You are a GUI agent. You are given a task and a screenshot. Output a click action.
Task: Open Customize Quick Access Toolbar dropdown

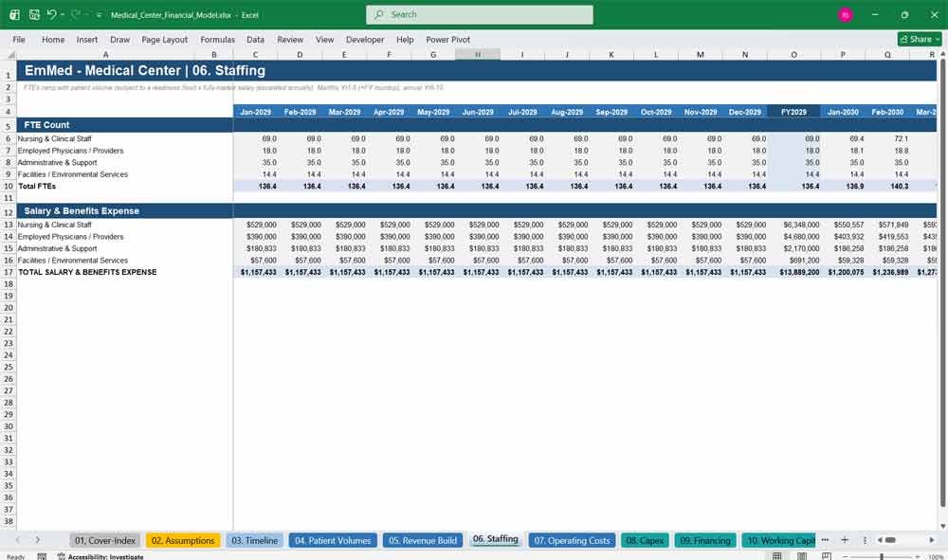(x=99, y=14)
